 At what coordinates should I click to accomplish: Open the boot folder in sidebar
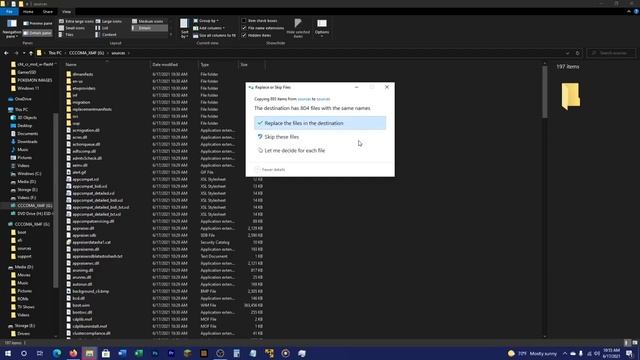22,232
